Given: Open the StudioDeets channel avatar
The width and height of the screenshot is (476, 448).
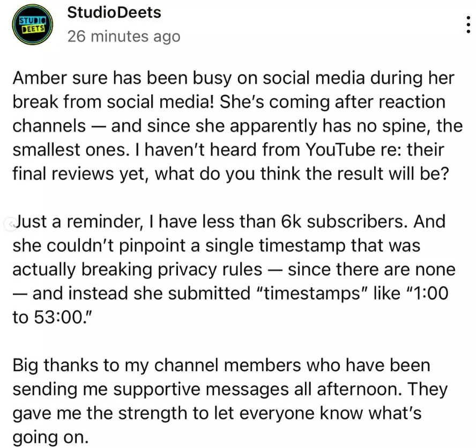Looking at the screenshot, I should (x=33, y=24).
